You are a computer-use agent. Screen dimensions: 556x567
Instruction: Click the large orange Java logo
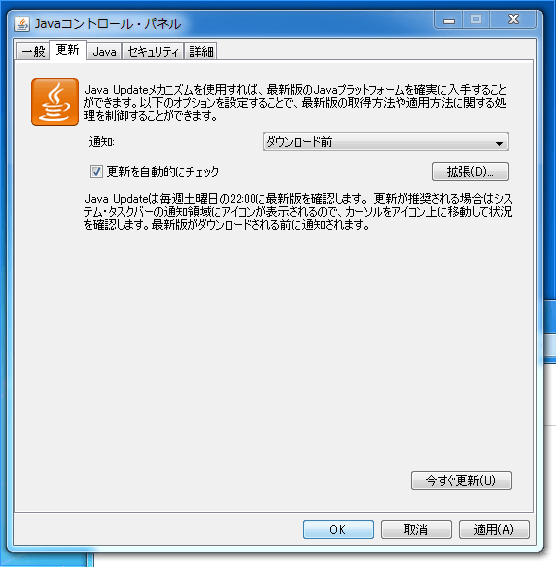pyautogui.click(x=55, y=102)
